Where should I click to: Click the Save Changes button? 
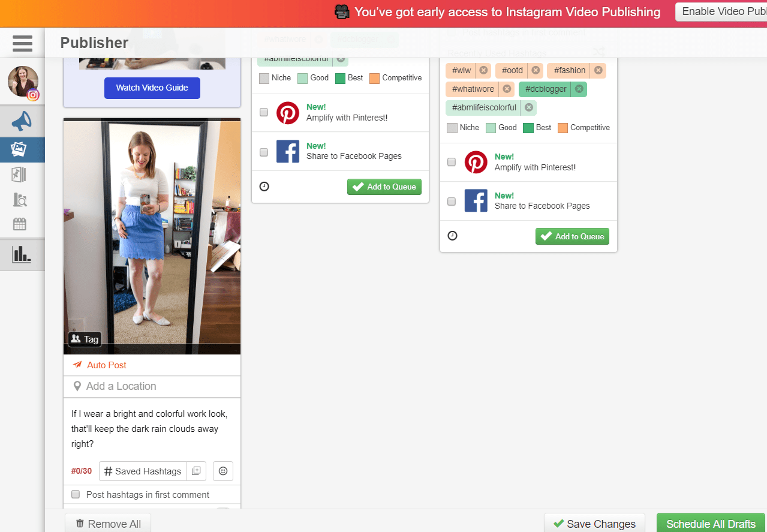(594, 524)
